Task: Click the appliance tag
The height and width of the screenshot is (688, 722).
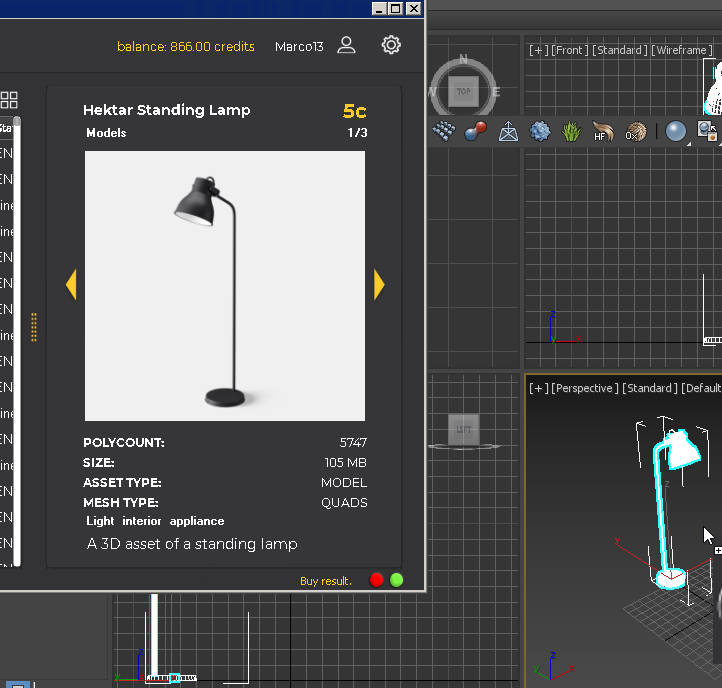Action: click(x=197, y=521)
